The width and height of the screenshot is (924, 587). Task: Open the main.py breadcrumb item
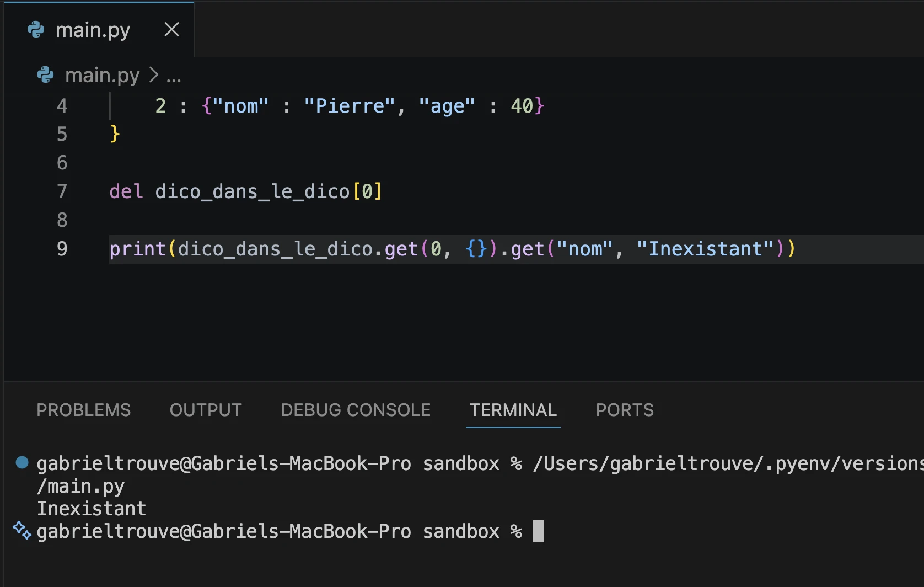coord(102,75)
